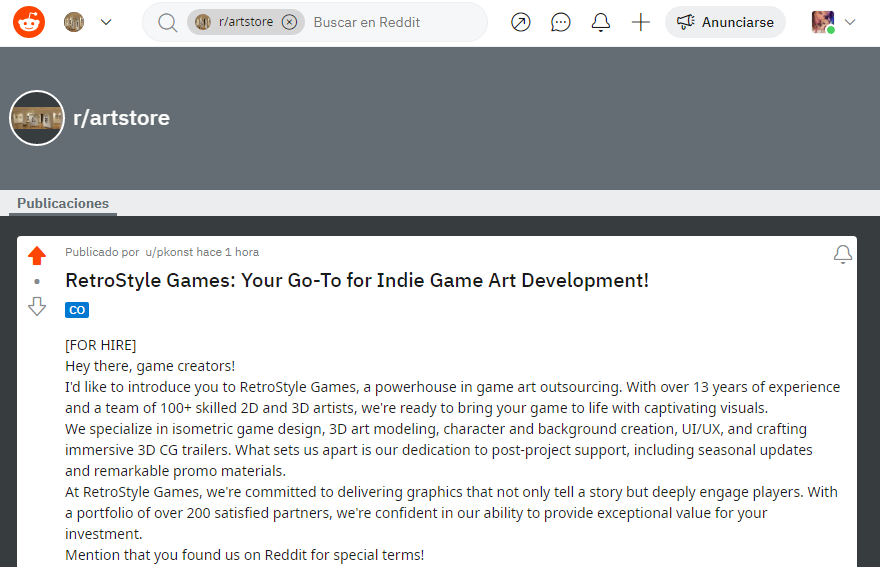
Task: Click 'Mention that you found us on Reddit' line
Action: 245,555
